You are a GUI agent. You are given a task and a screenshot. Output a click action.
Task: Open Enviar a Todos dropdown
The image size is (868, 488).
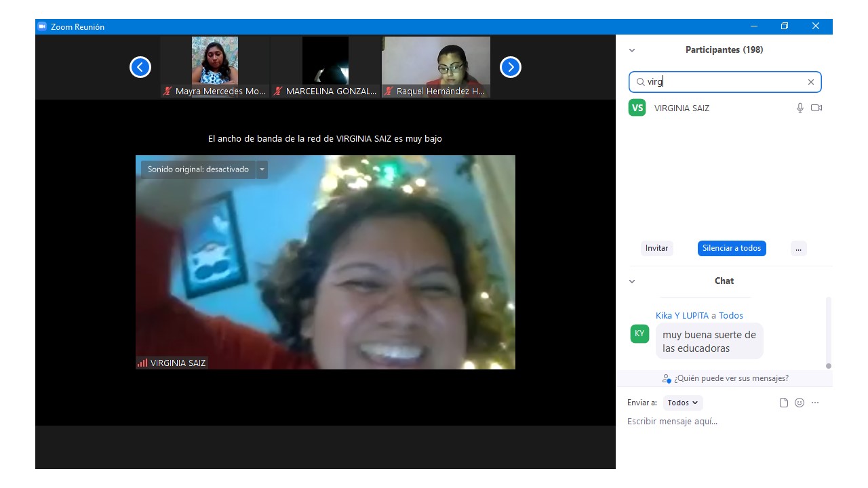click(683, 403)
